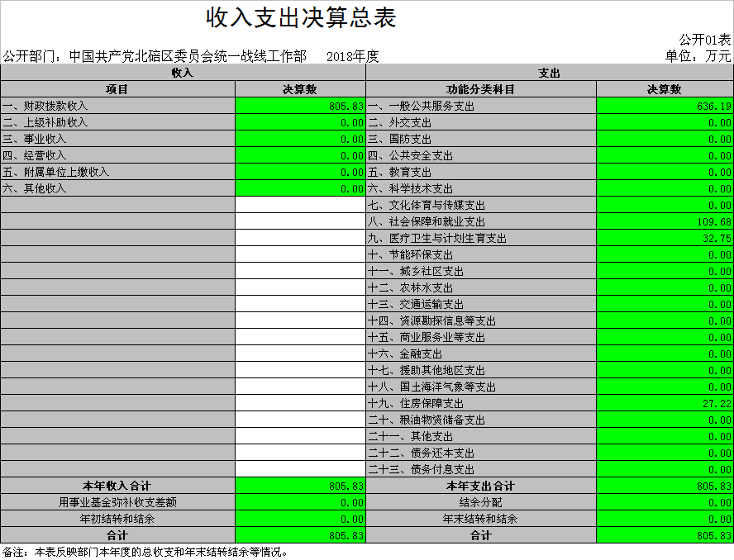734x560 pixels.
Task: Click the 年初结转和结余 cell
Action: click(117, 519)
